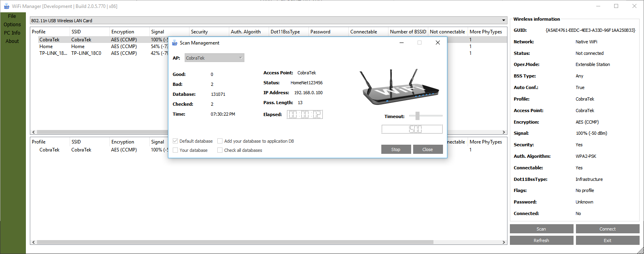Image resolution: width=644 pixels, height=254 pixels.
Task: Open the File menu
Action: click(12, 16)
